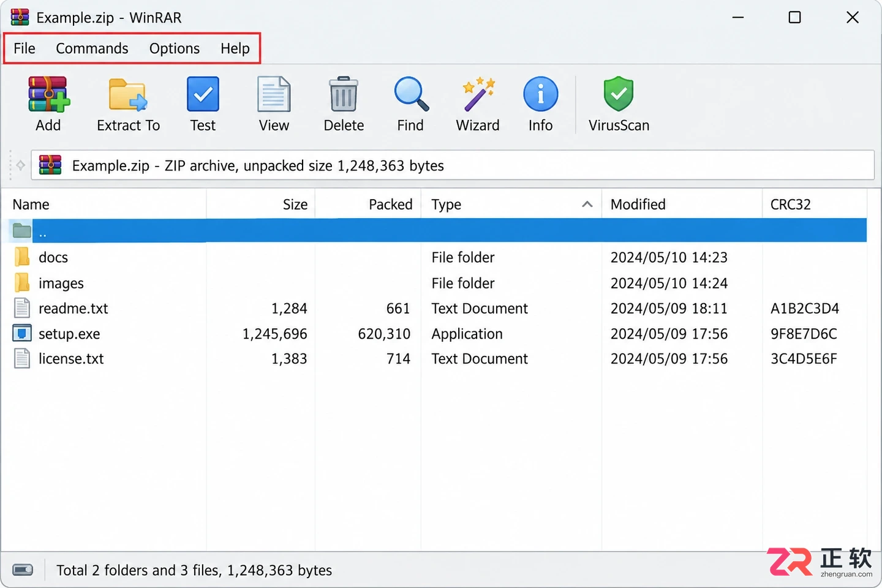Open the File menu
Image resolution: width=882 pixels, height=588 pixels.
pyautogui.click(x=24, y=48)
